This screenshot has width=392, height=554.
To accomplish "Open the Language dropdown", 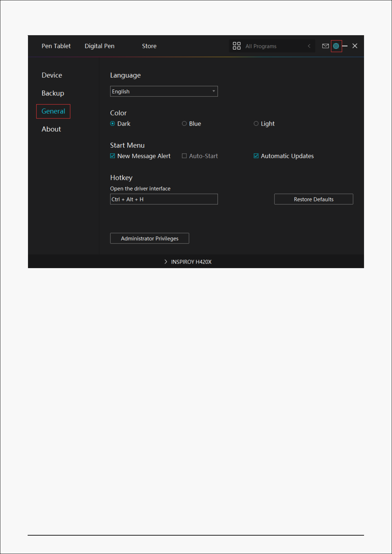I will [164, 91].
